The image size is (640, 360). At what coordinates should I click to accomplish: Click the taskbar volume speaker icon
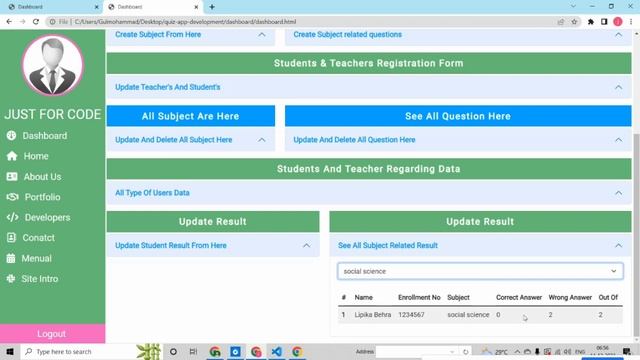click(x=567, y=351)
